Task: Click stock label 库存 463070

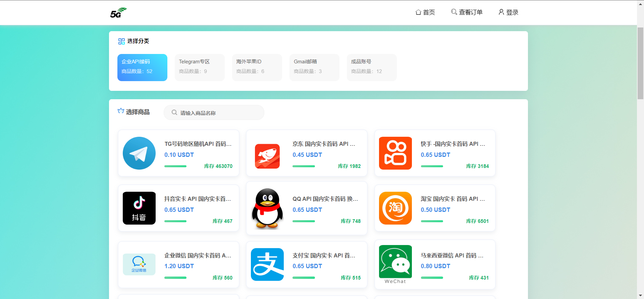Action: [x=218, y=166]
